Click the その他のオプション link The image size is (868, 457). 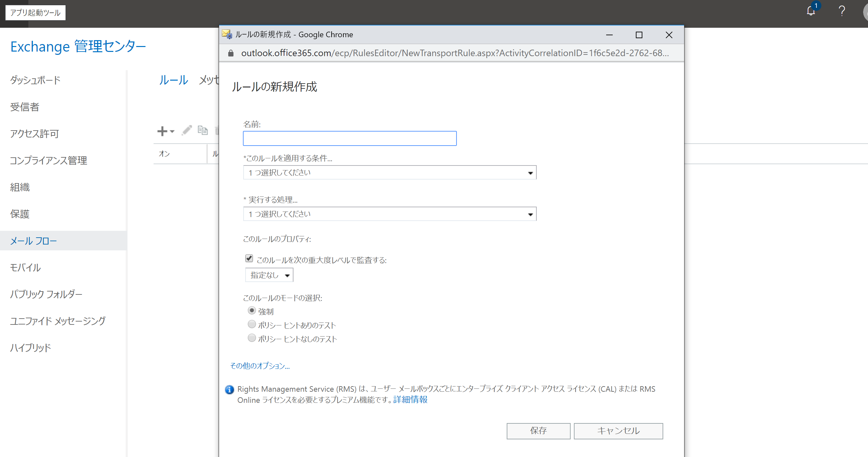pyautogui.click(x=260, y=366)
